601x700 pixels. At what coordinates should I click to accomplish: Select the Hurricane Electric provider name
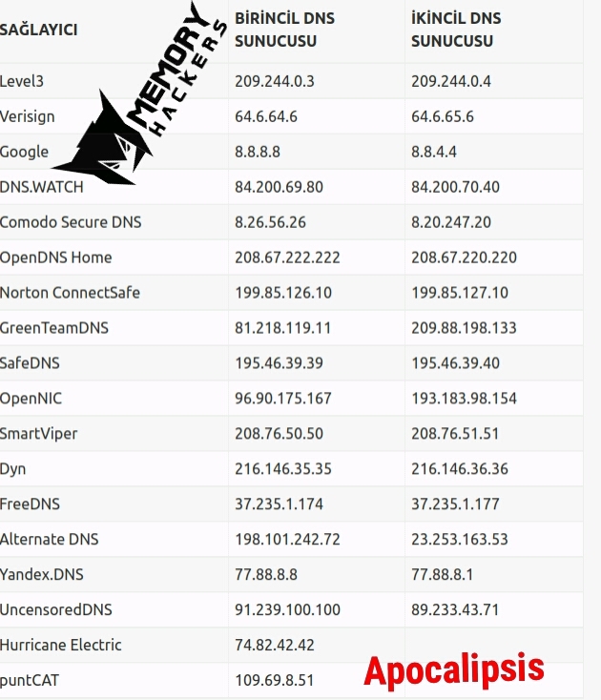point(61,645)
